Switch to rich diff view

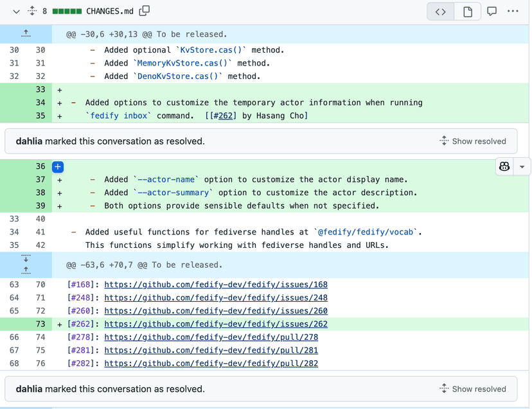click(x=468, y=12)
